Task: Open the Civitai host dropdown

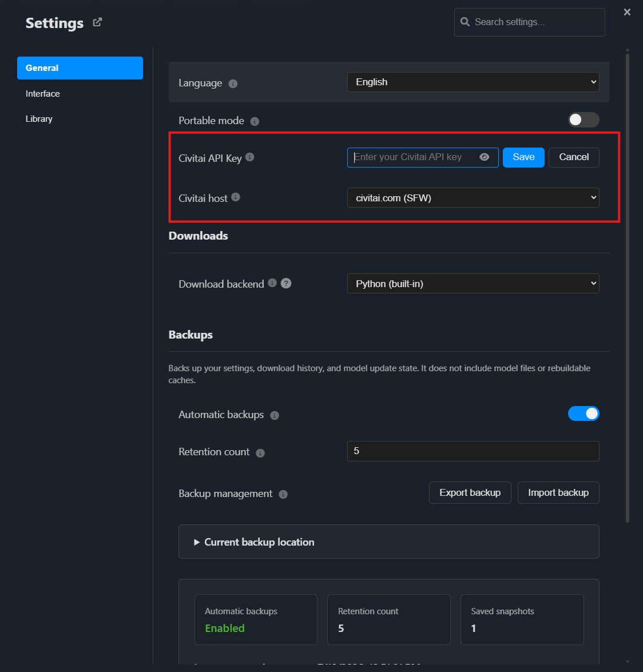Action: (x=473, y=197)
